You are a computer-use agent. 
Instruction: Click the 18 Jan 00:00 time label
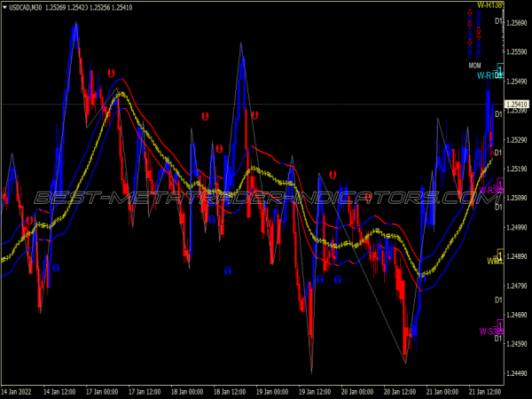187,392
